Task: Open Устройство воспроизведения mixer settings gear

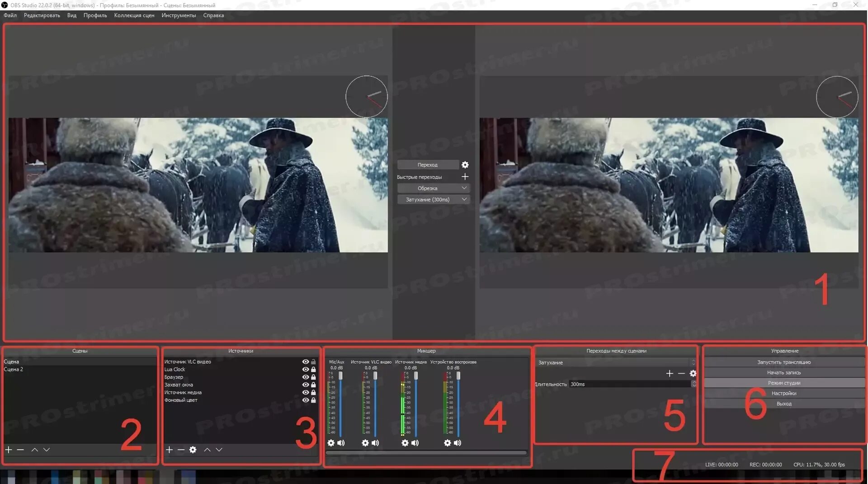Action: pos(448,443)
